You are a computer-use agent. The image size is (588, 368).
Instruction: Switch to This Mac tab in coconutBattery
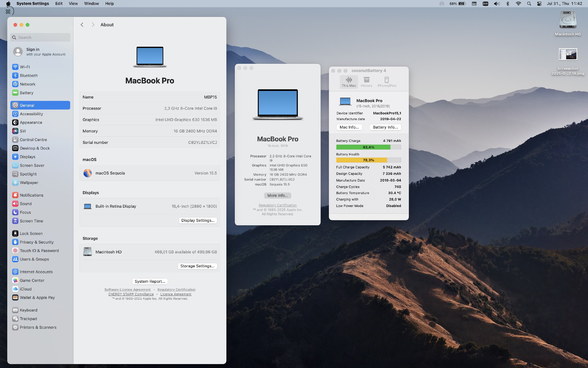tap(349, 82)
